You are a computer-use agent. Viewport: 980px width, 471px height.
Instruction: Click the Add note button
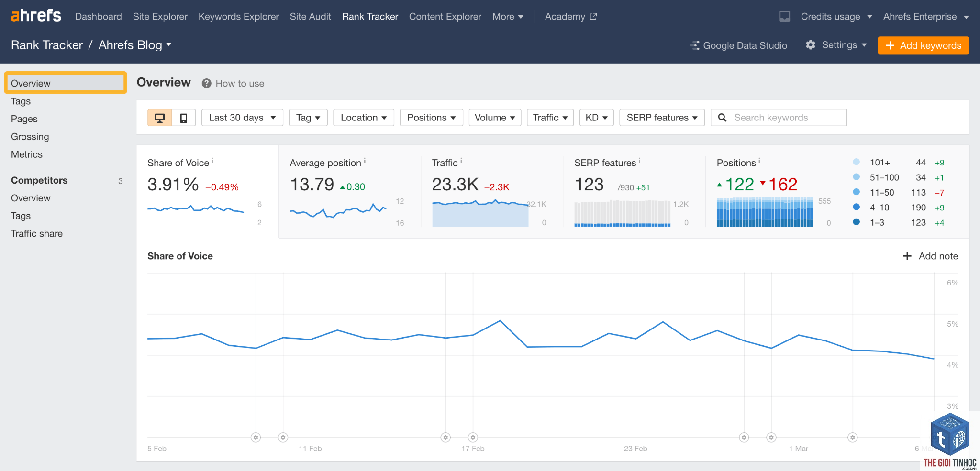(930, 256)
